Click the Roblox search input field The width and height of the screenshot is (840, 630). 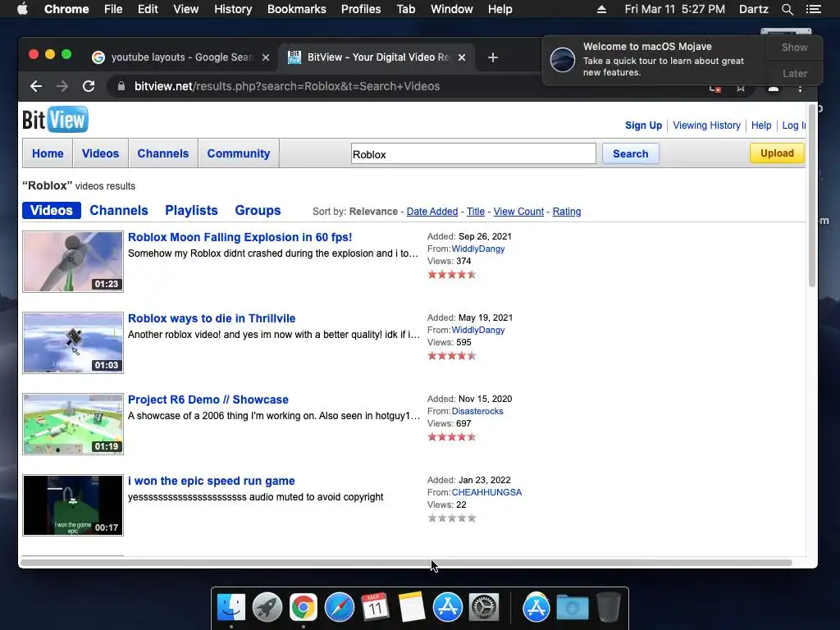(x=473, y=154)
